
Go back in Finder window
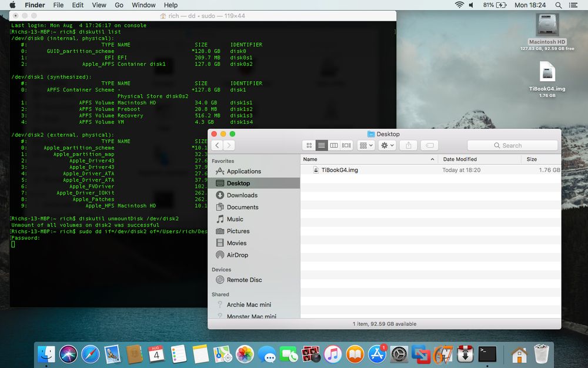coord(217,145)
